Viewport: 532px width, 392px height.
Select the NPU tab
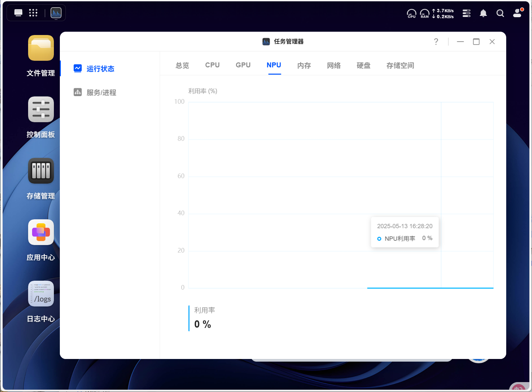[274, 65]
